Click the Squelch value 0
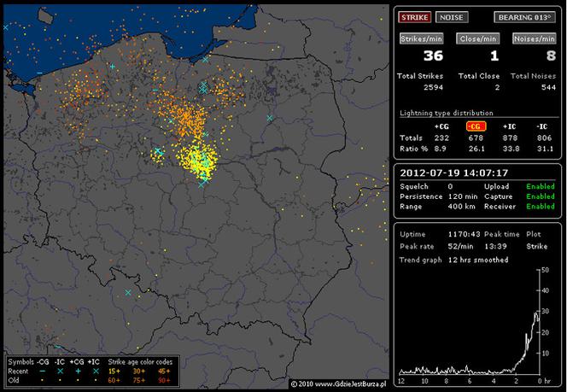This screenshot has width=567, height=392. (450, 186)
